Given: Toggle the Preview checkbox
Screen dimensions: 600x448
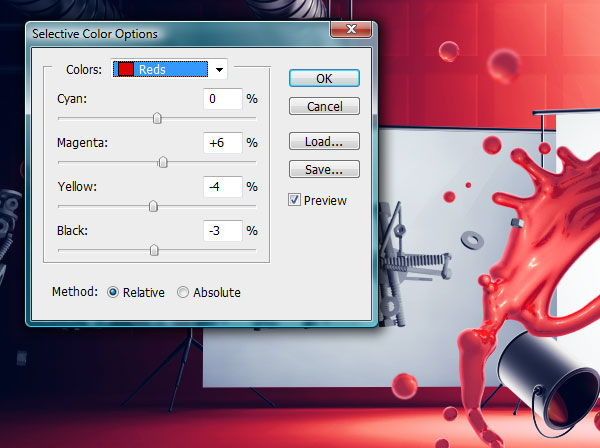Looking at the screenshot, I should [294, 200].
